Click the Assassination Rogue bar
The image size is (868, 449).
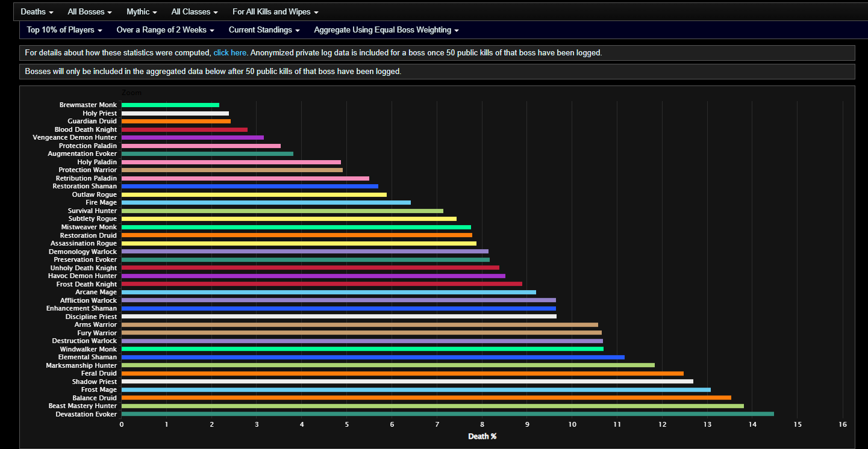(299, 243)
